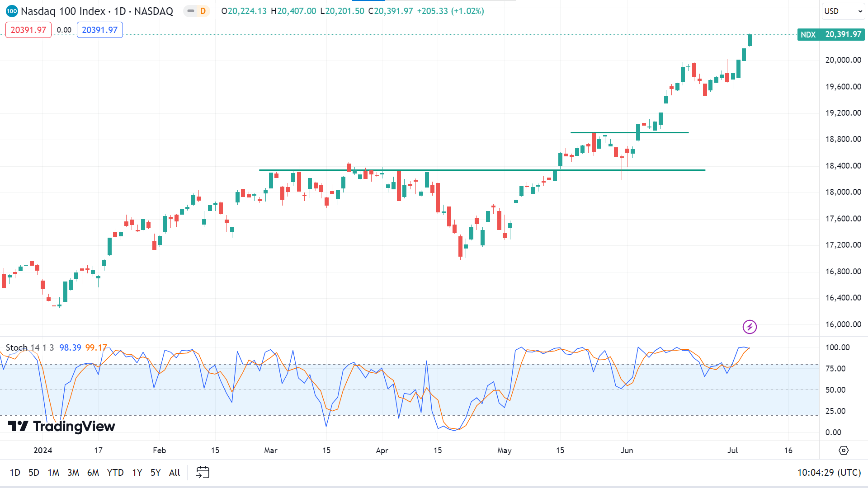The height and width of the screenshot is (488, 868).
Task: Click the 99.17 stochastic %D value
Action: click(x=96, y=347)
